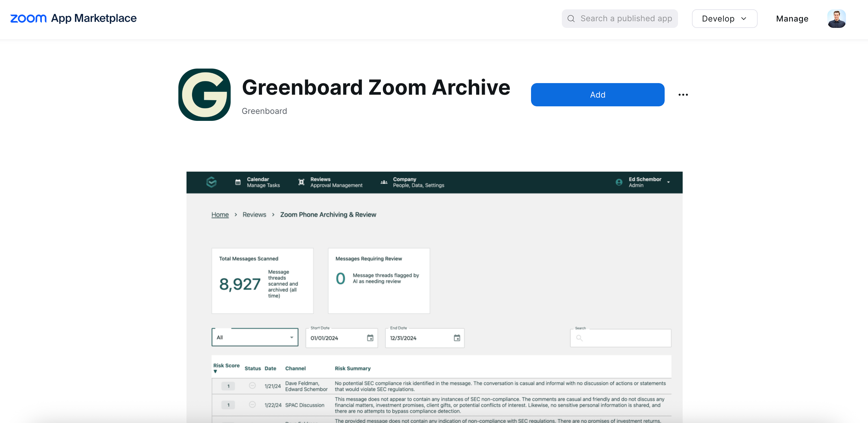Click the Zoom logo in header
The height and width of the screenshot is (423, 868).
(28, 18)
